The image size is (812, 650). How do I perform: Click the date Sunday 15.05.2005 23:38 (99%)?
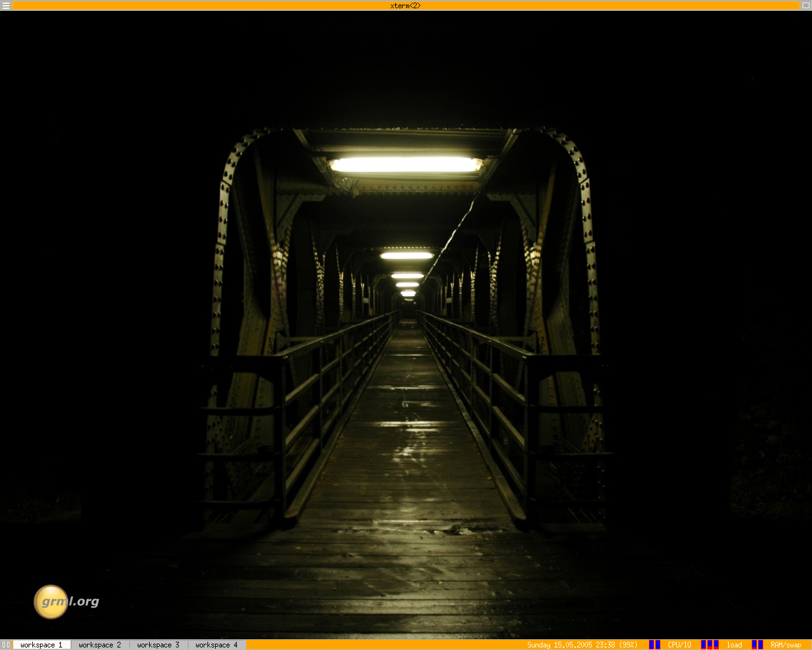tap(582, 645)
